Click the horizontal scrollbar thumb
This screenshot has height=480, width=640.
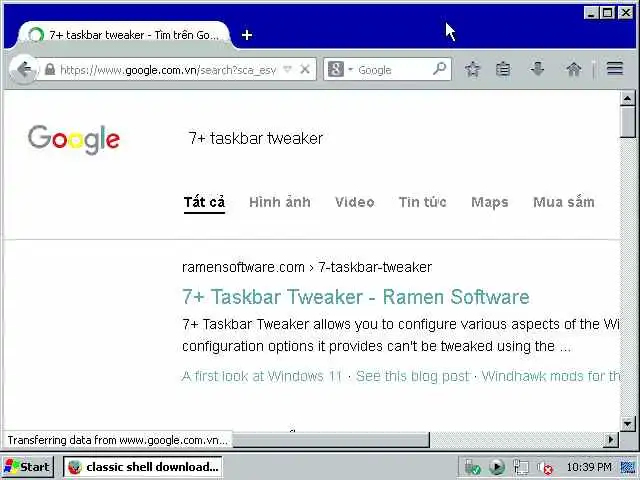pyautogui.click(x=331, y=440)
